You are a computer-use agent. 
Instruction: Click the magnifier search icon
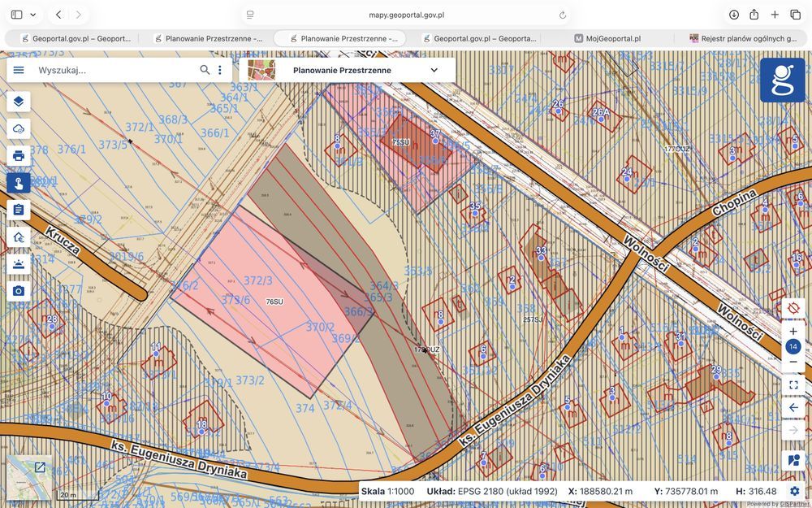(205, 70)
